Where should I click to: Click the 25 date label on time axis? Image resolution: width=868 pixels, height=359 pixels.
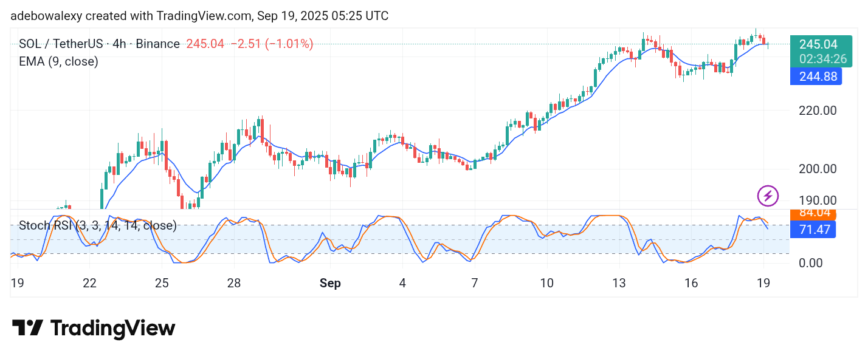click(x=162, y=283)
